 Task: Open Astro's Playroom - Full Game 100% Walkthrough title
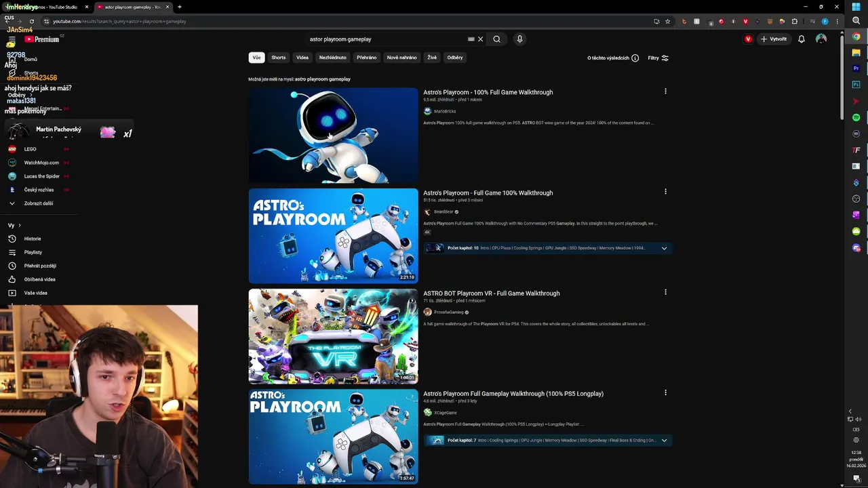click(x=488, y=192)
